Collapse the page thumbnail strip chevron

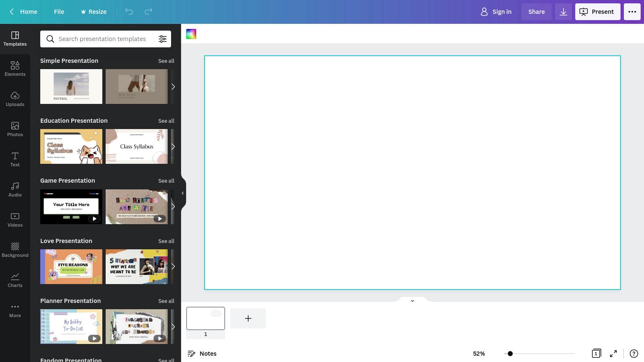[x=413, y=300]
